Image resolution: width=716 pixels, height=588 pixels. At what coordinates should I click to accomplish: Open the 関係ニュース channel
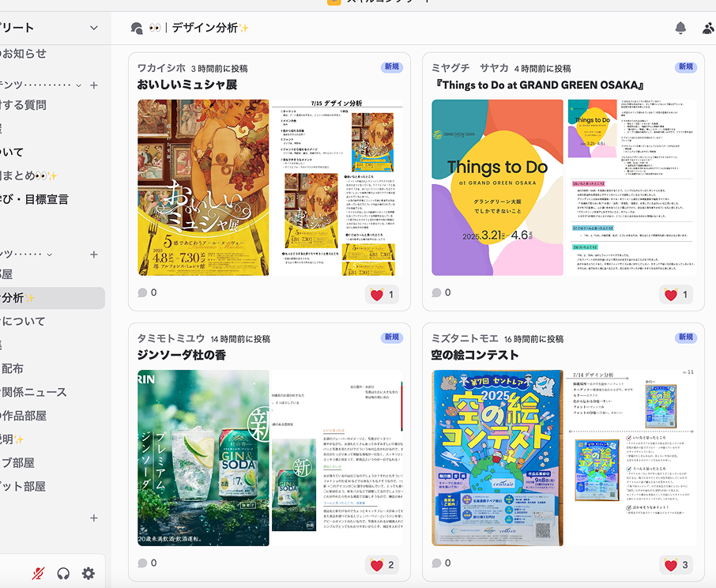click(34, 392)
